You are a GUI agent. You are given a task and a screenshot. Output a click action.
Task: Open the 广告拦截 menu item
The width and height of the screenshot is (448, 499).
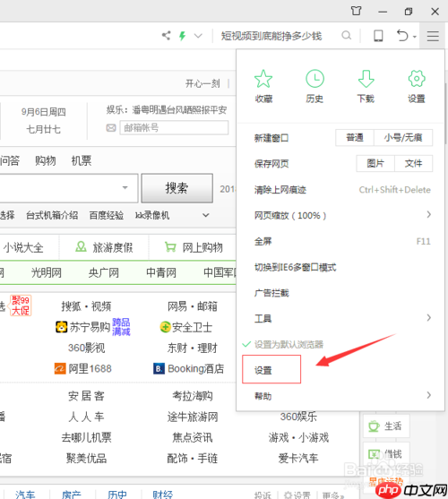(340, 293)
